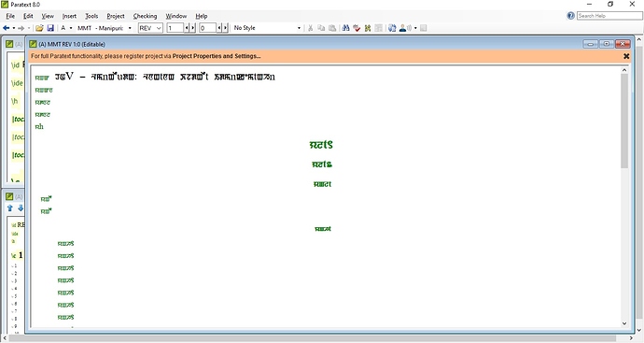This screenshot has height=343, width=644.
Task: Decrease chapter number with left stepper arrow
Action: (187, 28)
